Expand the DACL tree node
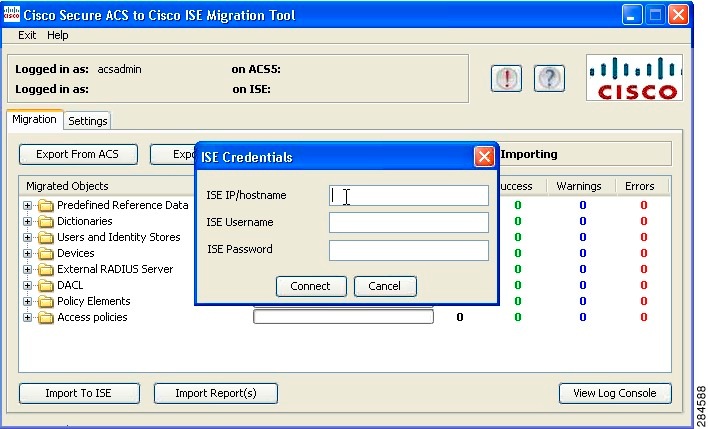The height and width of the screenshot is (429, 708). coord(28,285)
